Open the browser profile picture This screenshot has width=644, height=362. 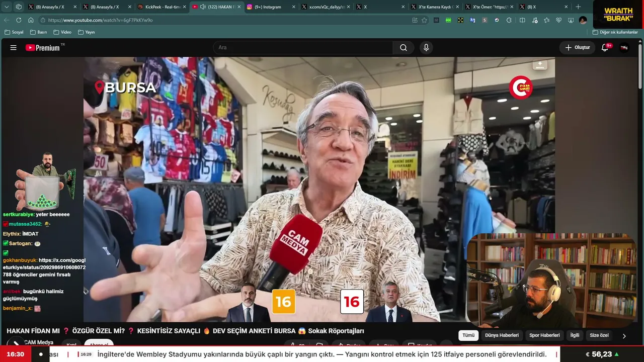[583, 20]
